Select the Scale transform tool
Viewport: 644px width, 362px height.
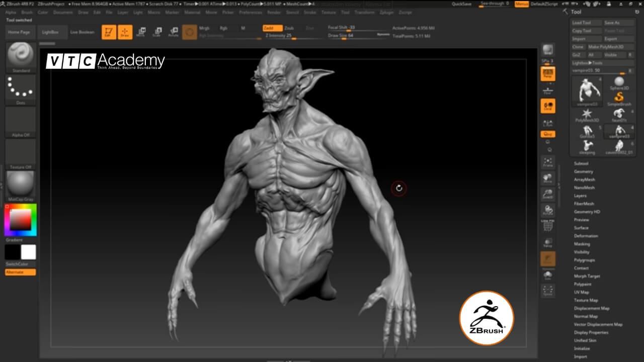click(x=157, y=32)
